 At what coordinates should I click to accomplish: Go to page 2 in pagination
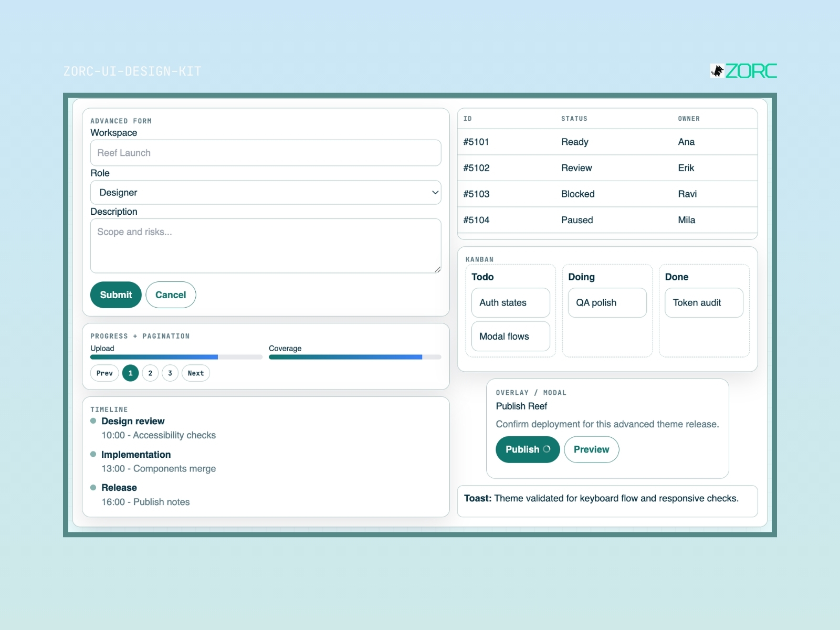(x=150, y=373)
